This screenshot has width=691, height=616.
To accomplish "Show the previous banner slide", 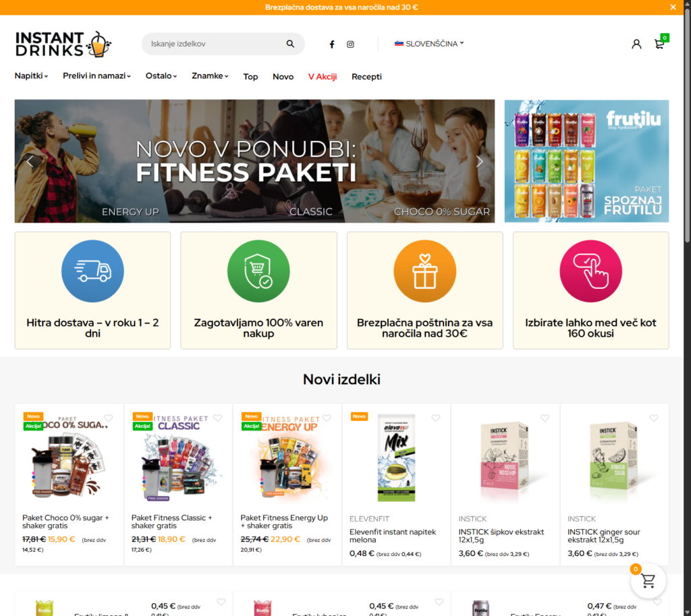I will 30,161.
